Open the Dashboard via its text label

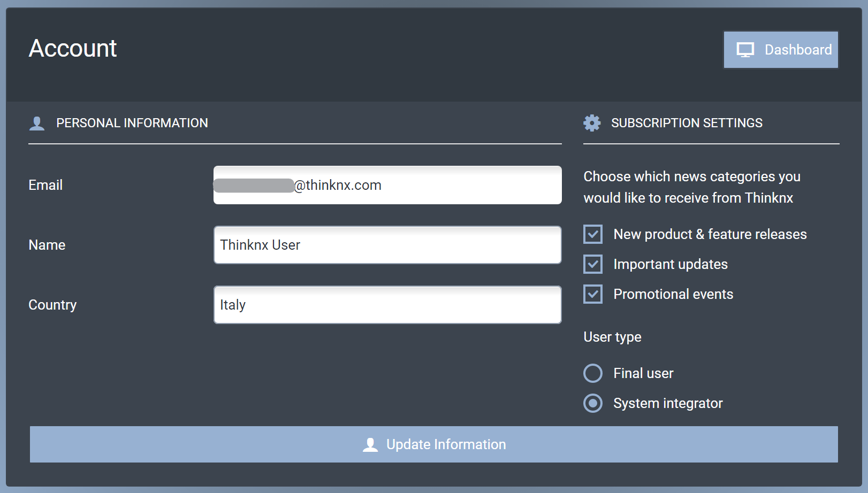(798, 50)
